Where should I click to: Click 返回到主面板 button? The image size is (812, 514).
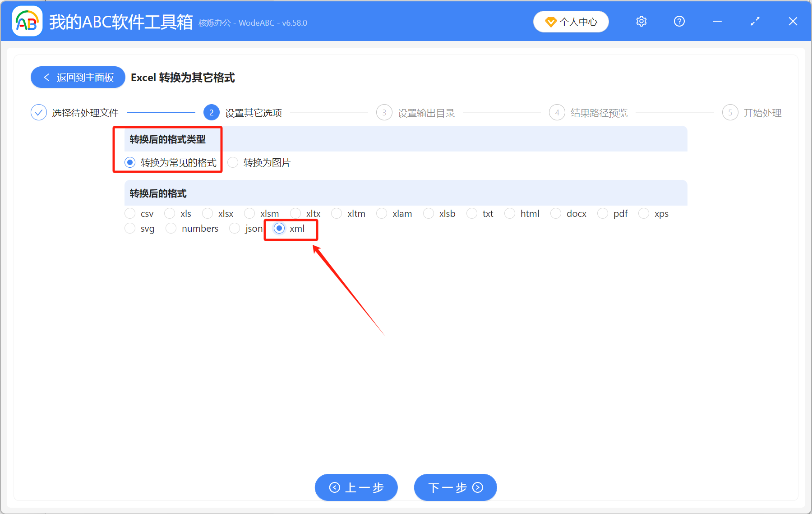pyautogui.click(x=78, y=77)
